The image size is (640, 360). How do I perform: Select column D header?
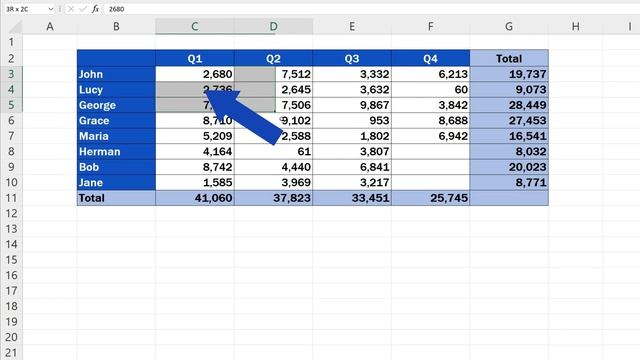tap(273, 27)
